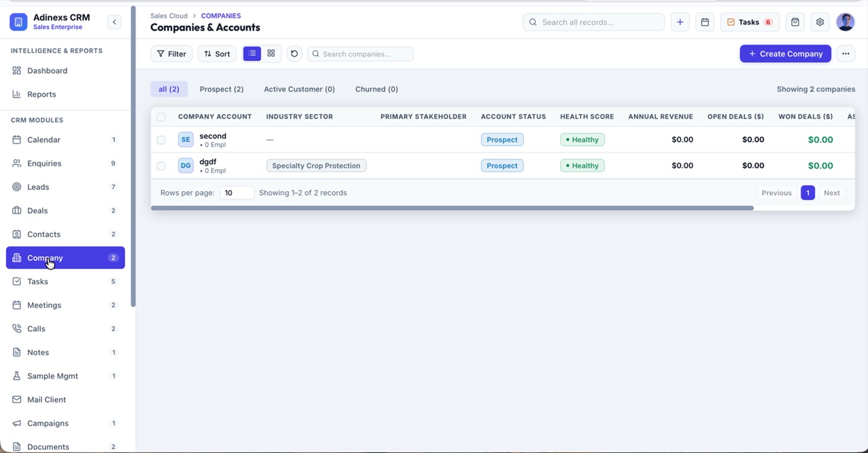
Task: Open the Leads module
Action: (x=65, y=187)
